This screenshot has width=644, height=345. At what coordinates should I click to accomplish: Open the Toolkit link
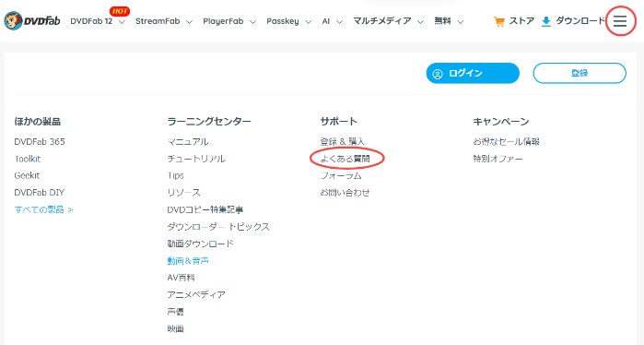click(x=27, y=159)
